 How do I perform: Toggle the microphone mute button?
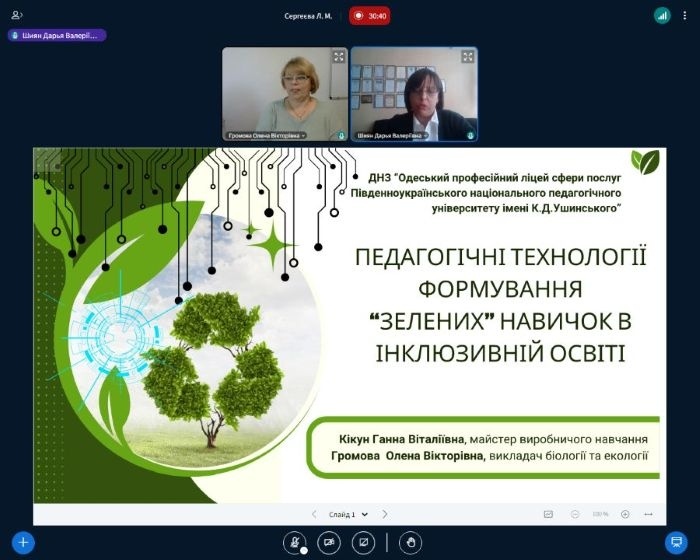pos(295,542)
